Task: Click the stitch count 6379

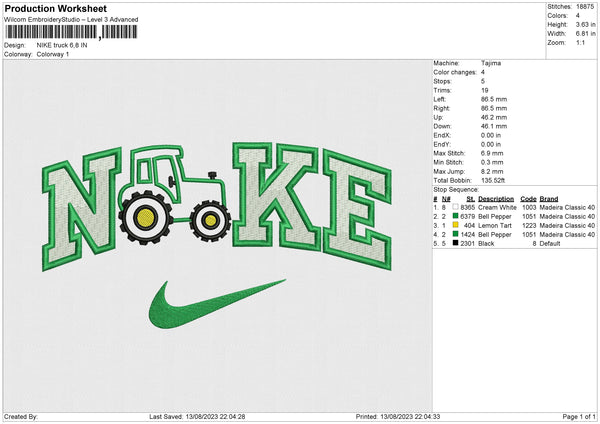Action: (x=468, y=217)
